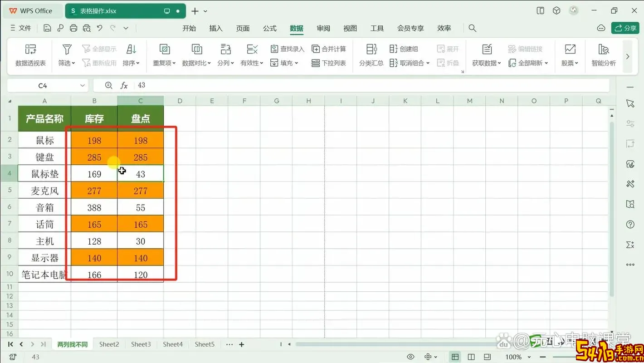Expand the 填充 fill dropdown

click(297, 63)
